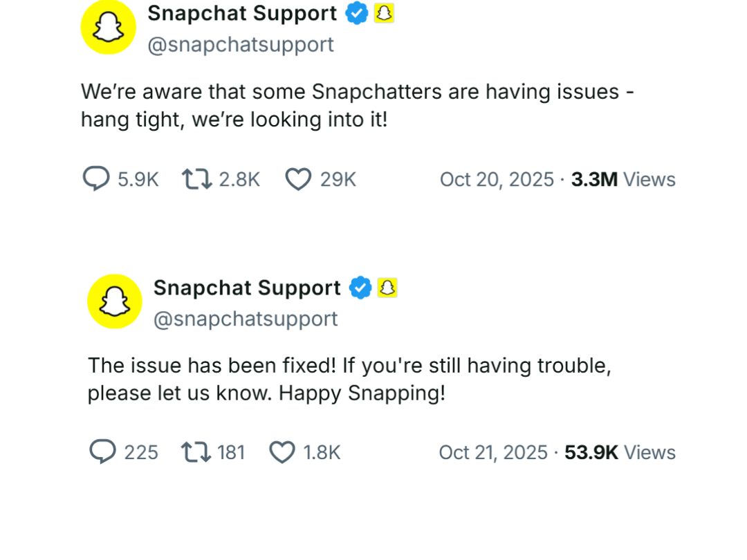Click the Snapchat Support display name
This screenshot has width=747, height=560.
[x=241, y=13]
